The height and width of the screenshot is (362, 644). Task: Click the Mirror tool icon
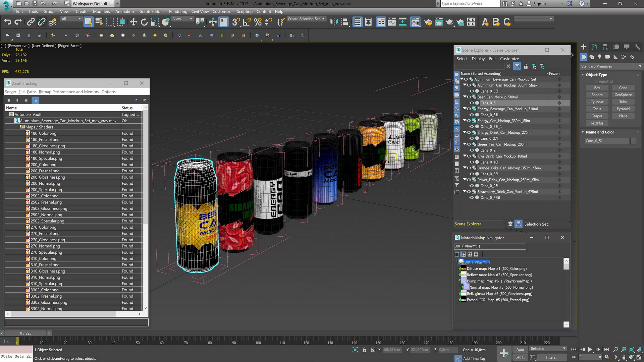pos(334,22)
